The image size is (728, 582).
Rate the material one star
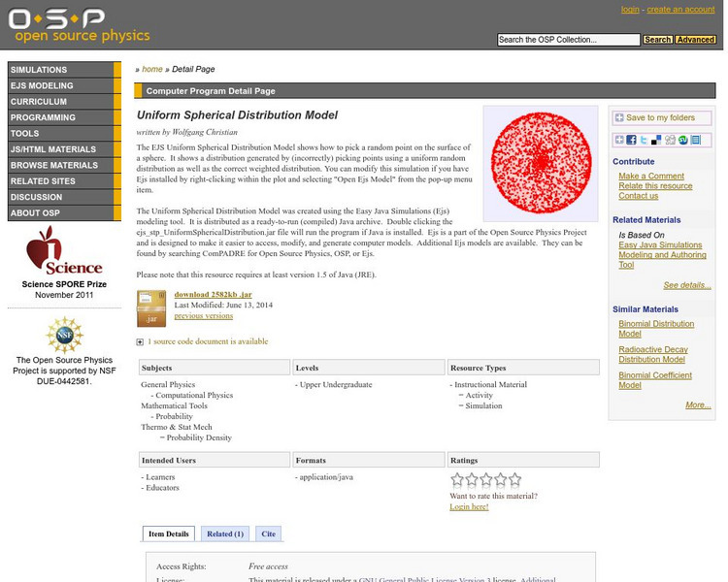tap(457, 479)
